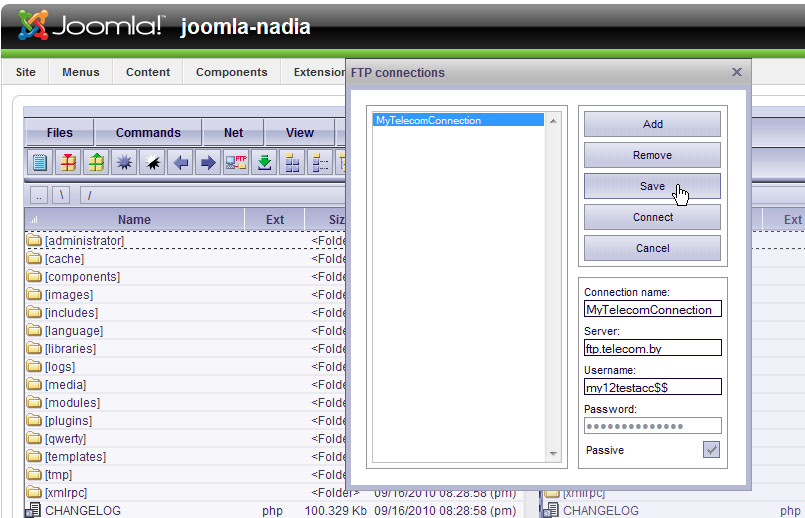Click the forward arrow toolbar icon
Image resolution: width=805 pixels, height=518 pixels.
click(208, 163)
